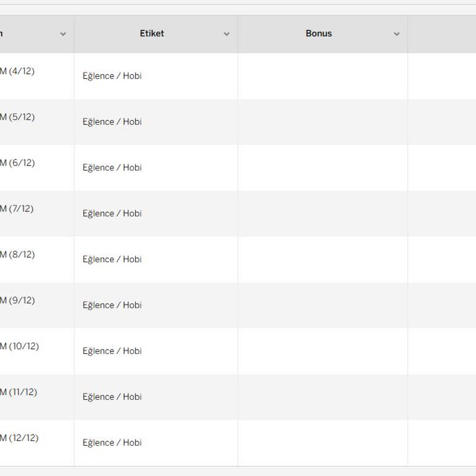The width and height of the screenshot is (476, 476).
Task: Click Eğlence / Hobi tag in the 11/12 row
Action: click(112, 397)
